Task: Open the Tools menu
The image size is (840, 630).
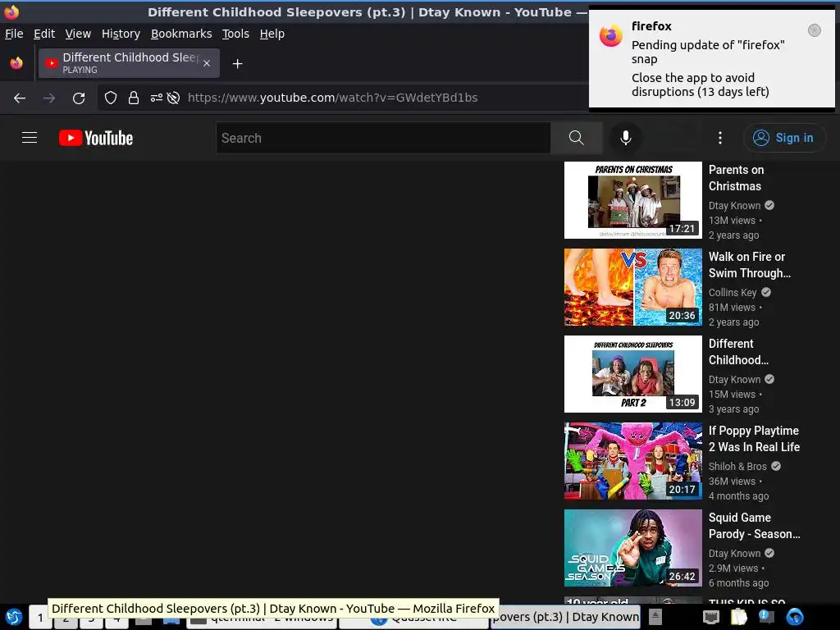Action: point(235,34)
